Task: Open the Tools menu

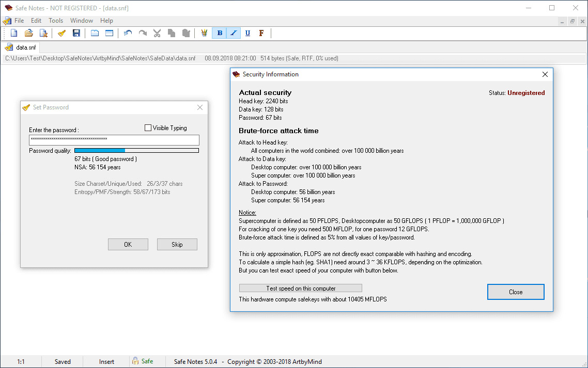Action: click(x=56, y=21)
